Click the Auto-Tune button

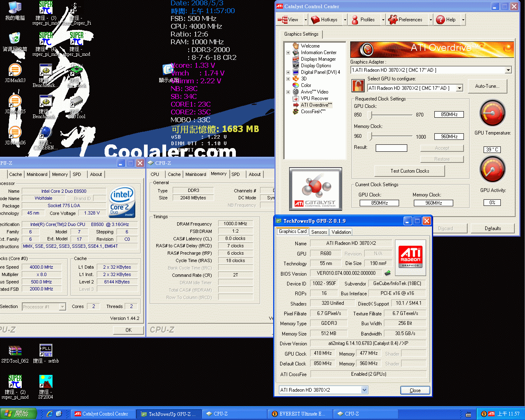pyautogui.click(x=487, y=86)
